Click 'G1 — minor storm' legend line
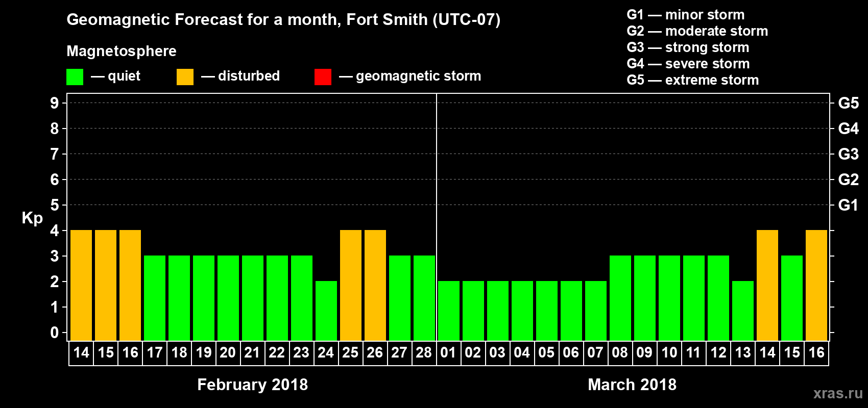This screenshot has height=408, width=868. (686, 15)
